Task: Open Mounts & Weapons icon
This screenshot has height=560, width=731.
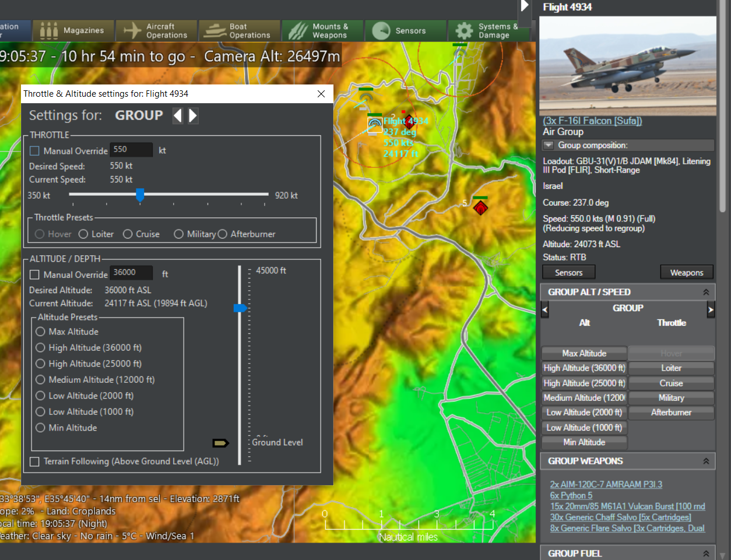Action: (x=298, y=30)
